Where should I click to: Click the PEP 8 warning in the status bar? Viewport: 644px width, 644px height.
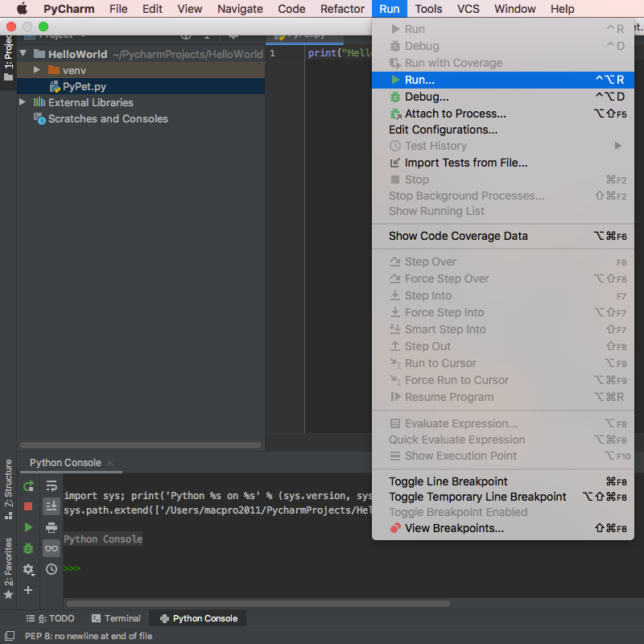coord(89,636)
